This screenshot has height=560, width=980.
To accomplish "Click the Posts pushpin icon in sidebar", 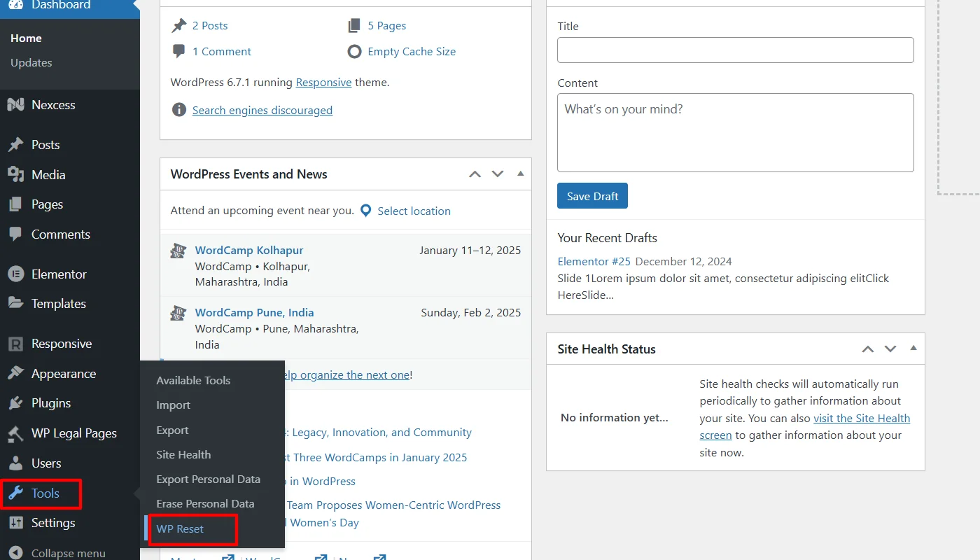I will point(15,145).
